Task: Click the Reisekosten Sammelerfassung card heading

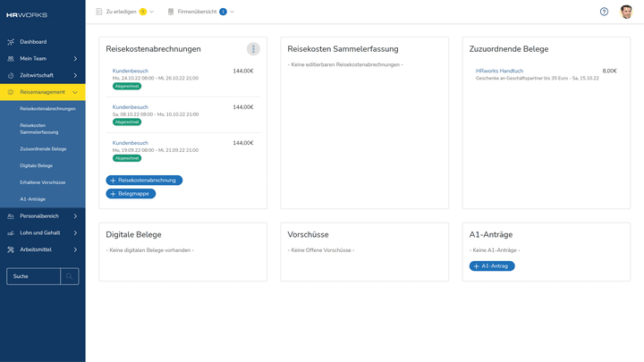Action: (x=343, y=49)
